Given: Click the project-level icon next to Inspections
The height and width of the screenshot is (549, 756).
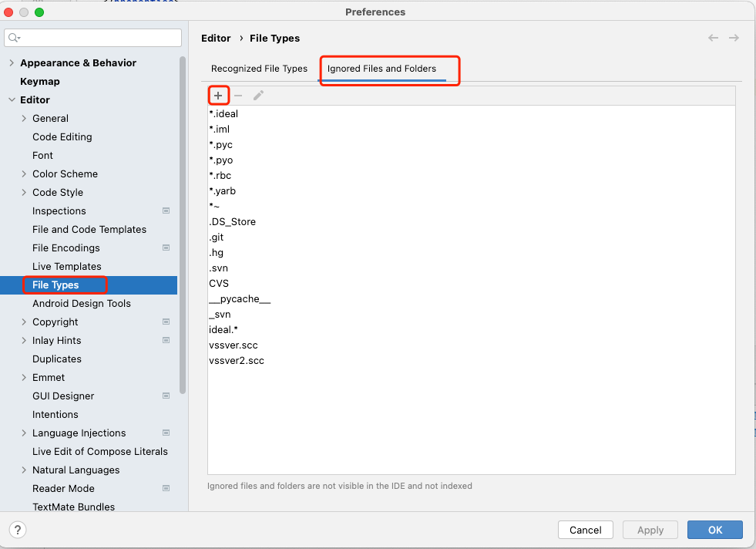Looking at the screenshot, I should [166, 211].
